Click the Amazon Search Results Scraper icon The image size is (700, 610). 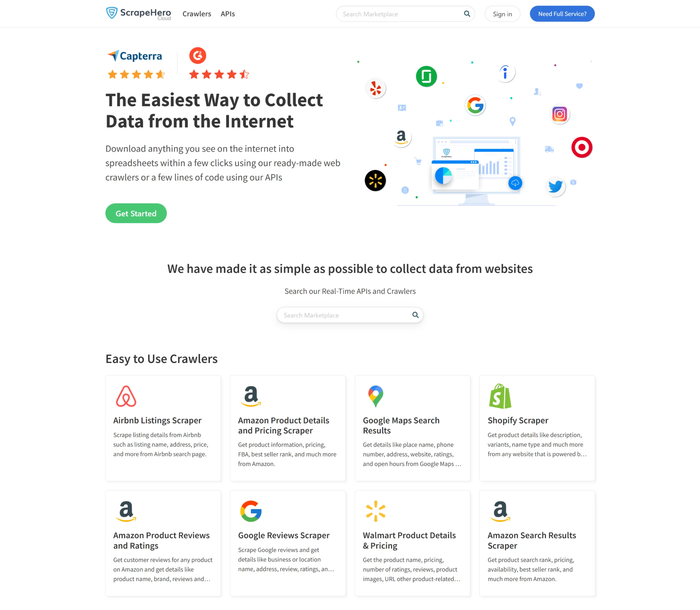(500, 510)
